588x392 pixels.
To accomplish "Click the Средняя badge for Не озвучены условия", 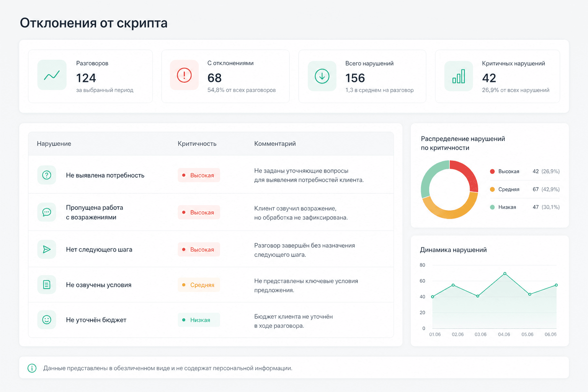I will [x=199, y=284].
